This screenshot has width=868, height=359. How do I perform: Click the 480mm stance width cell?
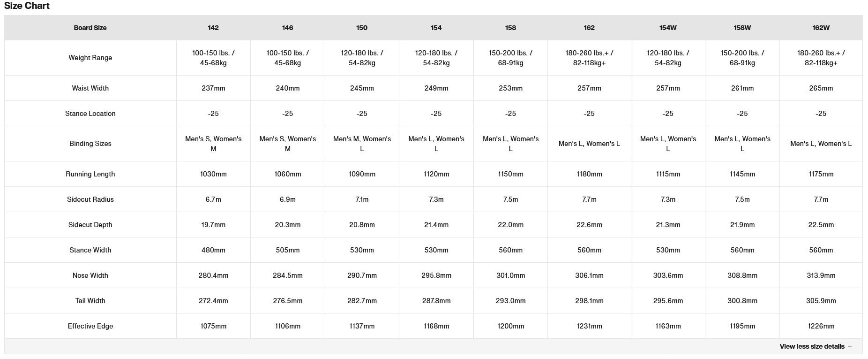[x=213, y=250]
